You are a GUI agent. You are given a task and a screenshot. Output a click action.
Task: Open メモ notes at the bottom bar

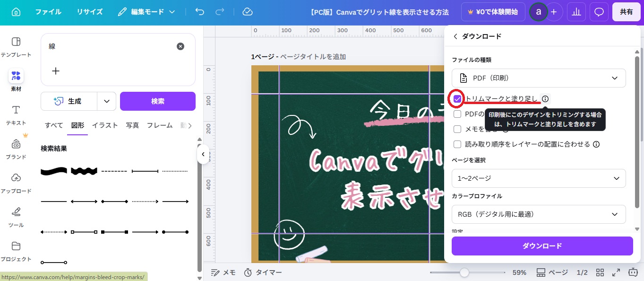[x=223, y=272]
